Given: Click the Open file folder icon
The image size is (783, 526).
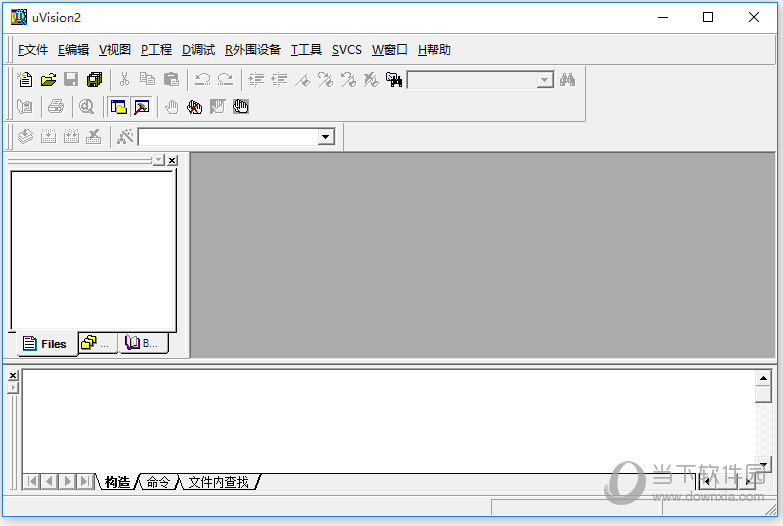Looking at the screenshot, I should (x=48, y=79).
